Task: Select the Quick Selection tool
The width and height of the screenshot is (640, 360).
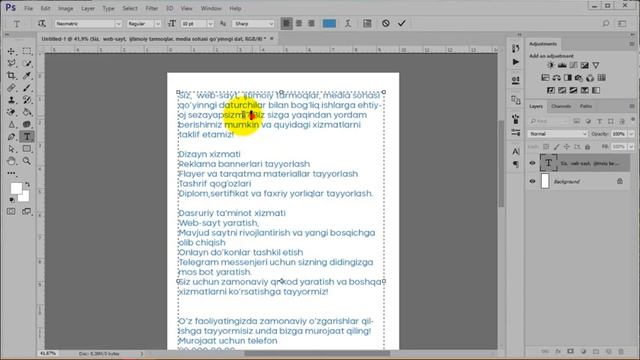Action: 27,63
